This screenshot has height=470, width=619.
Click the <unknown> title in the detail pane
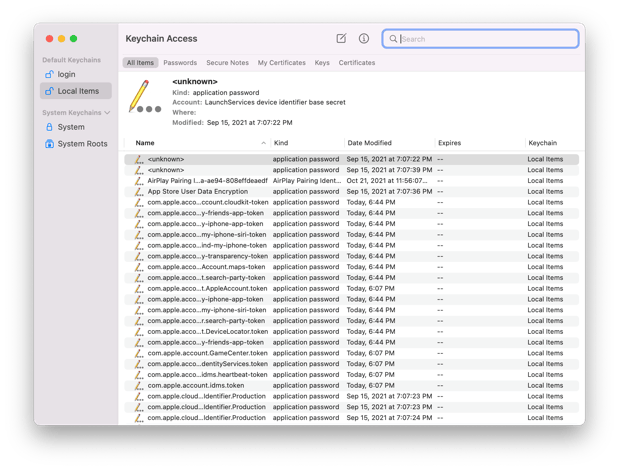coord(195,82)
